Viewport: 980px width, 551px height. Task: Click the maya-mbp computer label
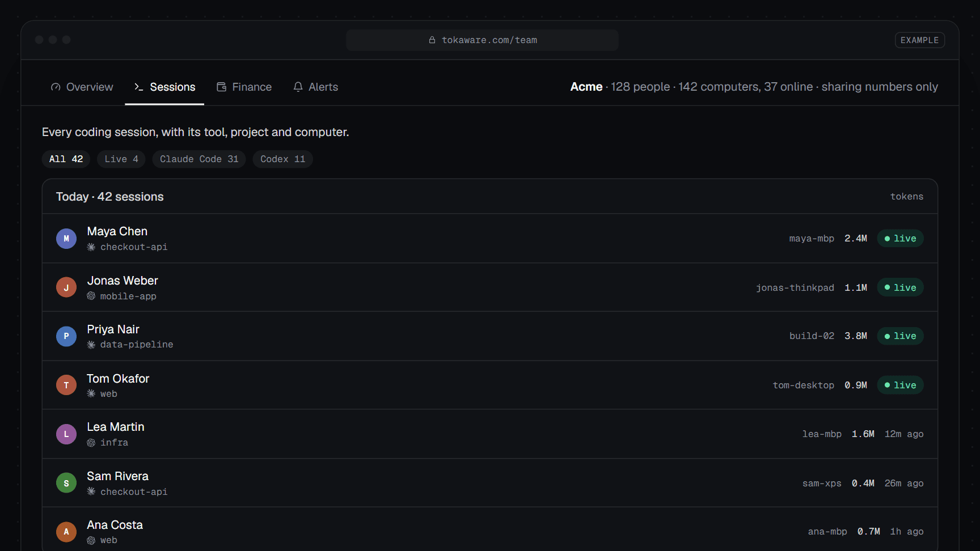tap(812, 239)
